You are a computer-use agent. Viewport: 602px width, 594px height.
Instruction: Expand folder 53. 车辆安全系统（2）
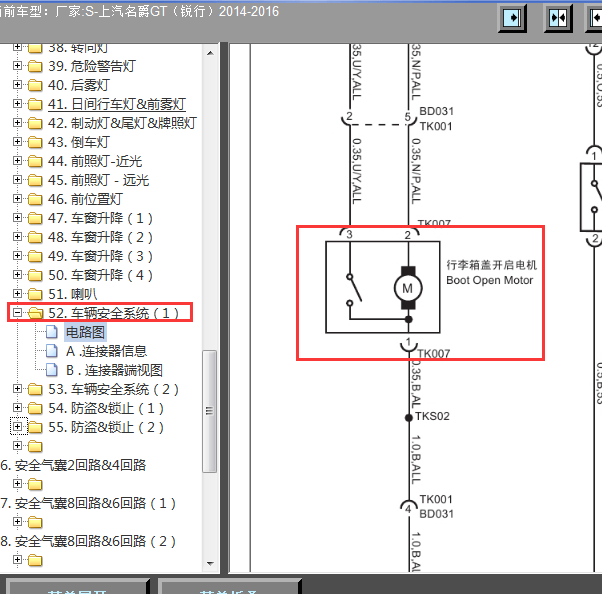coord(17,389)
